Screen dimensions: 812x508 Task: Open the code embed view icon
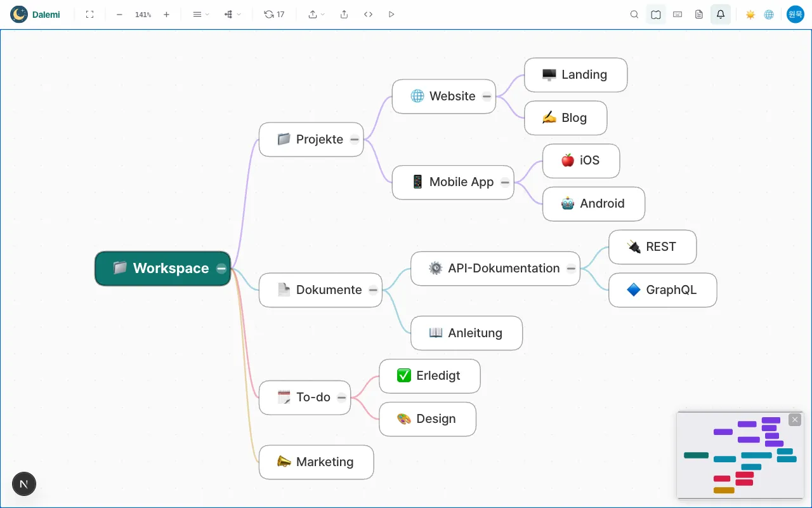[368, 14]
